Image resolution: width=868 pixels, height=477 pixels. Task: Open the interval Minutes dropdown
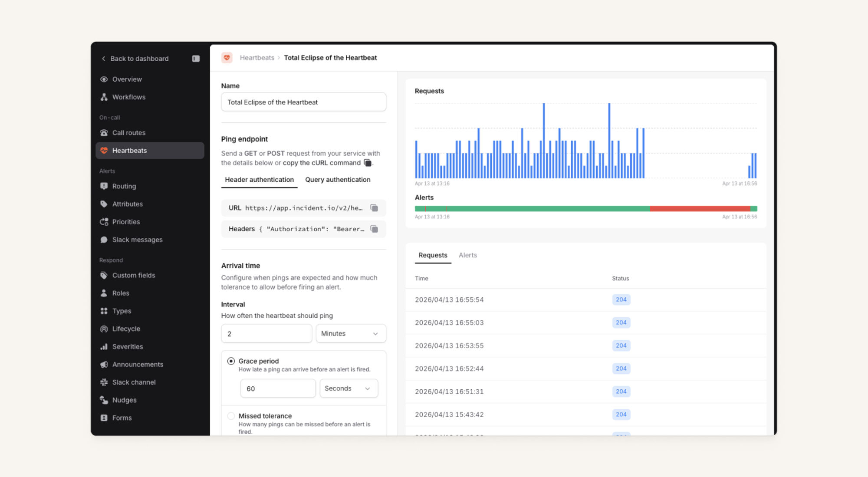point(350,333)
